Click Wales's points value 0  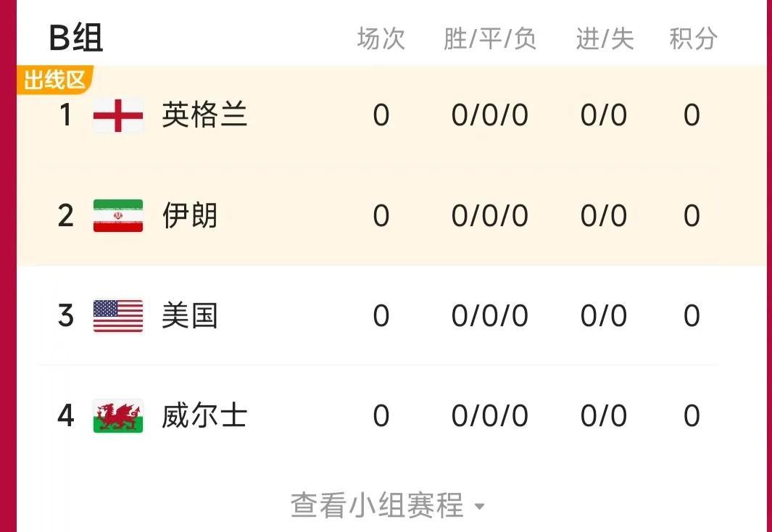click(x=692, y=416)
